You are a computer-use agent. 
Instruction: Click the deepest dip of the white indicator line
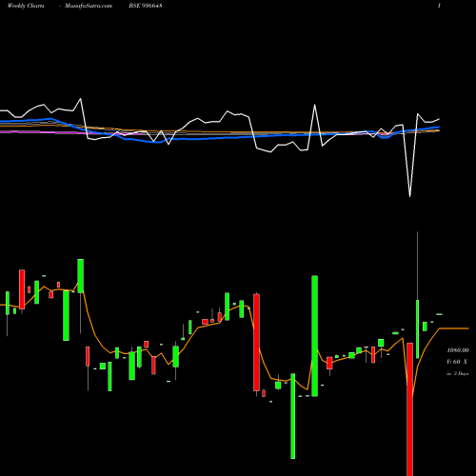pyautogui.click(x=409, y=196)
